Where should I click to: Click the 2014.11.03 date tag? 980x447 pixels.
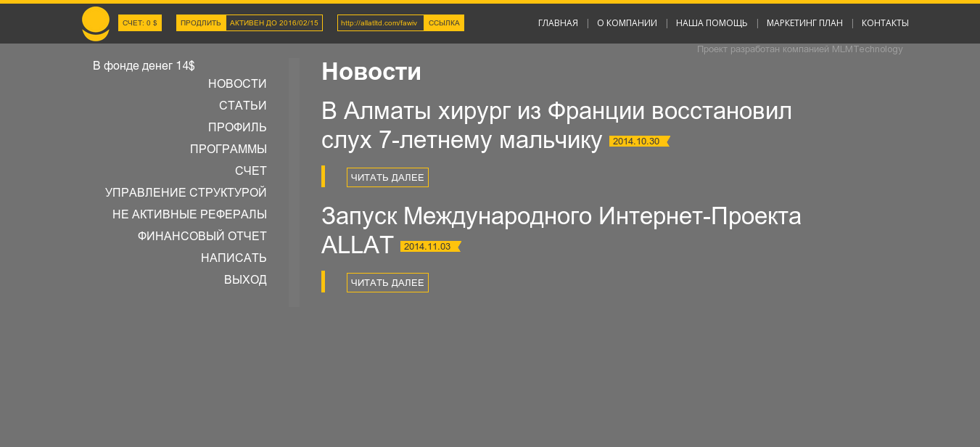click(430, 247)
